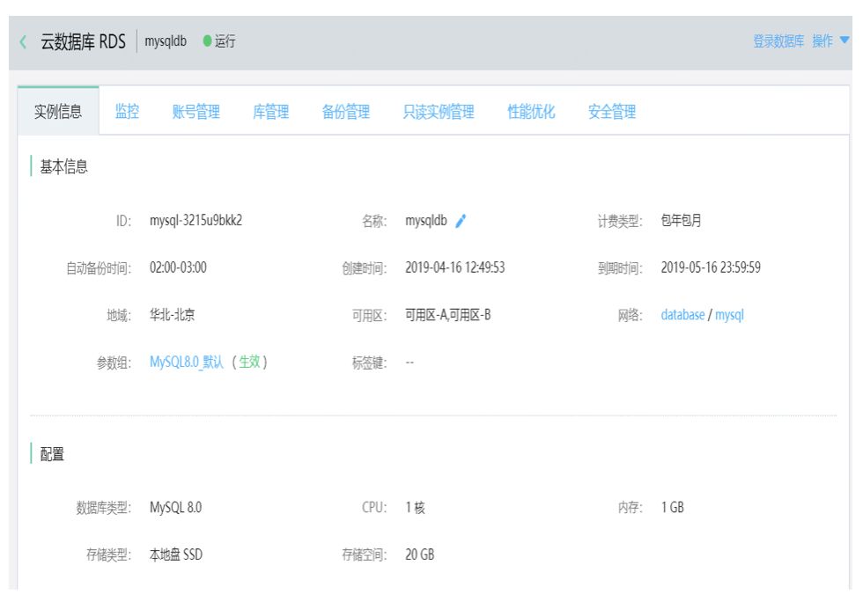Click the name value mysqldb in 基本信息
The width and height of the screenshot is (863, 616).
(426, 221)
